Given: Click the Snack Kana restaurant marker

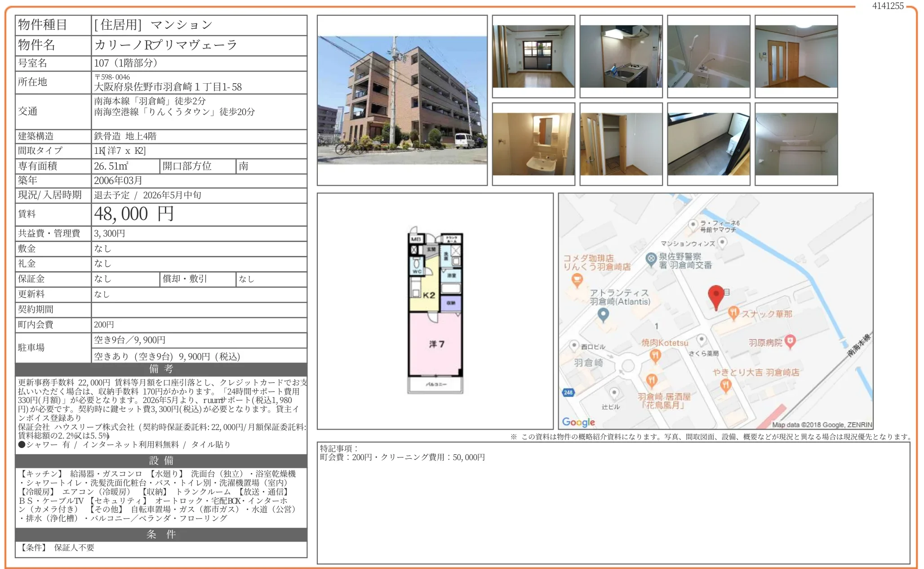Looking at the screenshot, I should [733, 313].
